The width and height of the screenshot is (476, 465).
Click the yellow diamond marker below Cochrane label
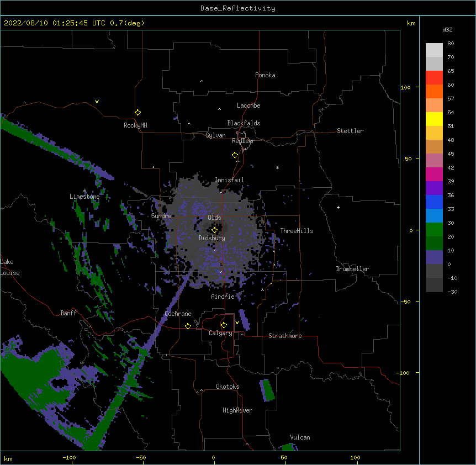[188, 326]
